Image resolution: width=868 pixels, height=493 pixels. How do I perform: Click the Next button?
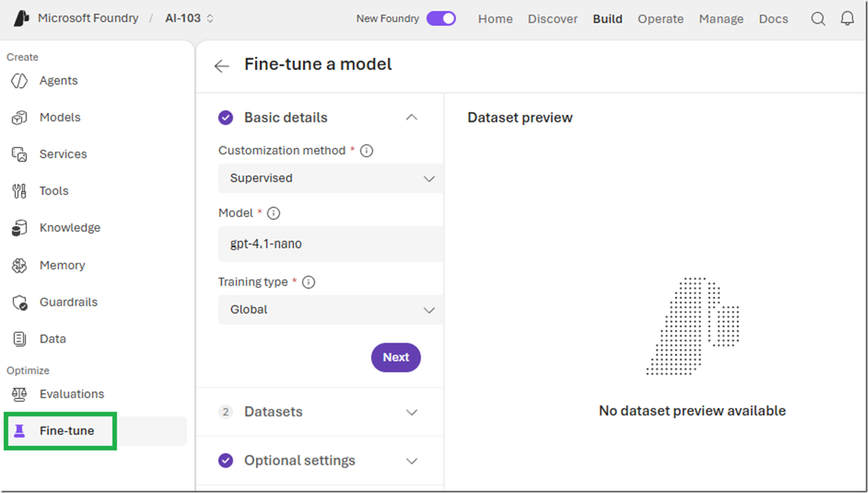tap(396, 358)
